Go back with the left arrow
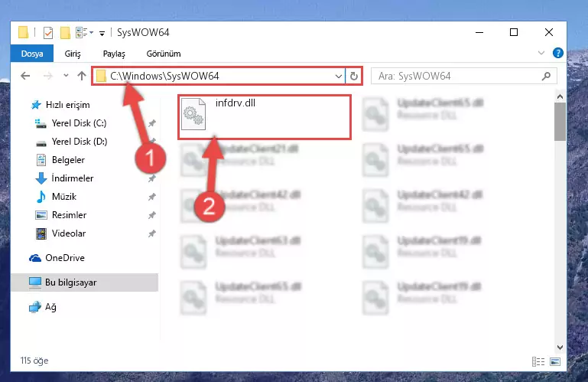Viewport: 588px width, 382px height. [x=25, y=77]
